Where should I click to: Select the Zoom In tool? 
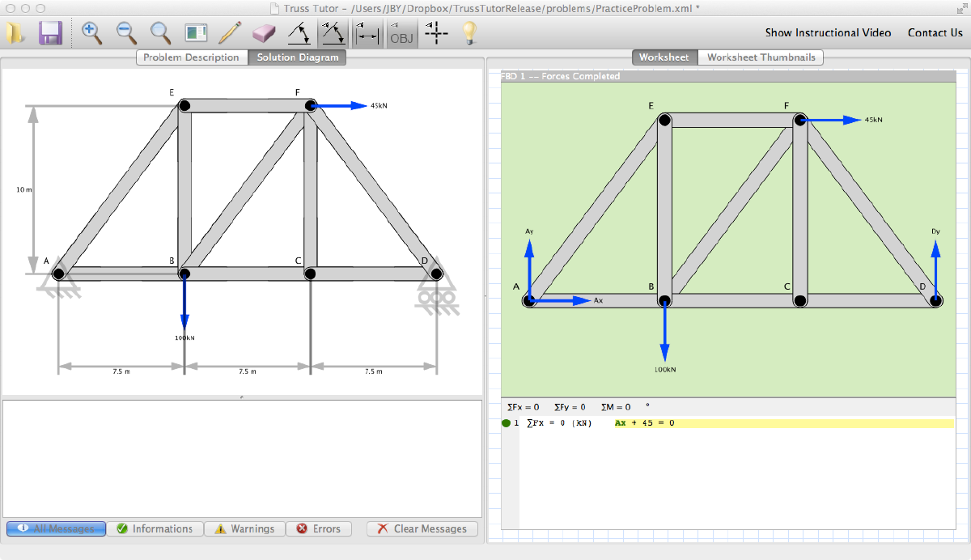pyautogui.click(x=91, y=33)
